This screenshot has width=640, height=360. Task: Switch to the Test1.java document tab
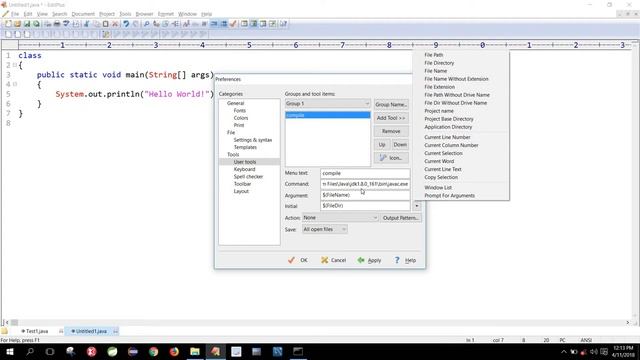pyautogui.click(x=37, y=331)
